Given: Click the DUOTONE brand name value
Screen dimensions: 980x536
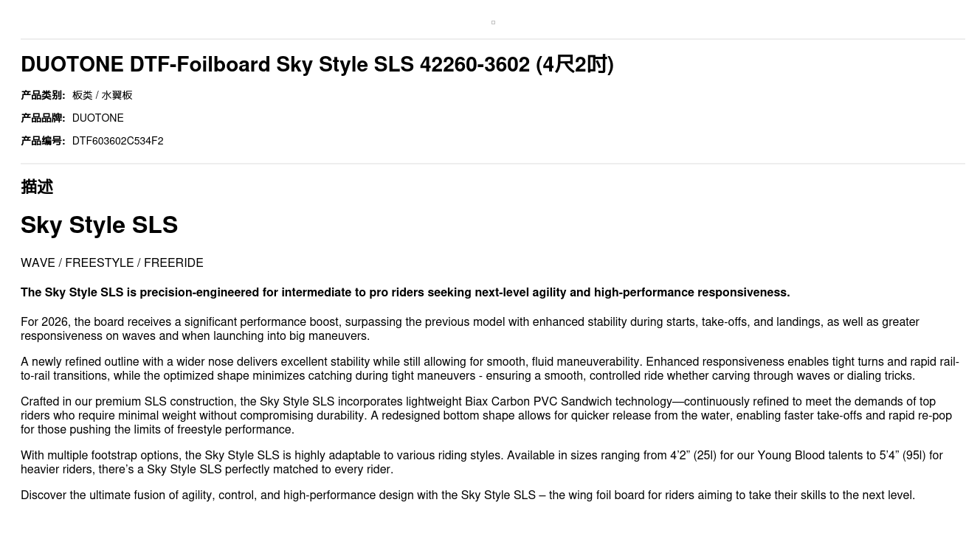Looking at the screenshot, I should pos(97,118).
